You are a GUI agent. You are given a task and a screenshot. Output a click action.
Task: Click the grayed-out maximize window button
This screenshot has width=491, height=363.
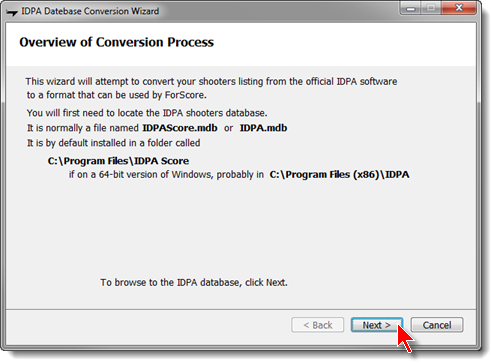pos(431,7)
